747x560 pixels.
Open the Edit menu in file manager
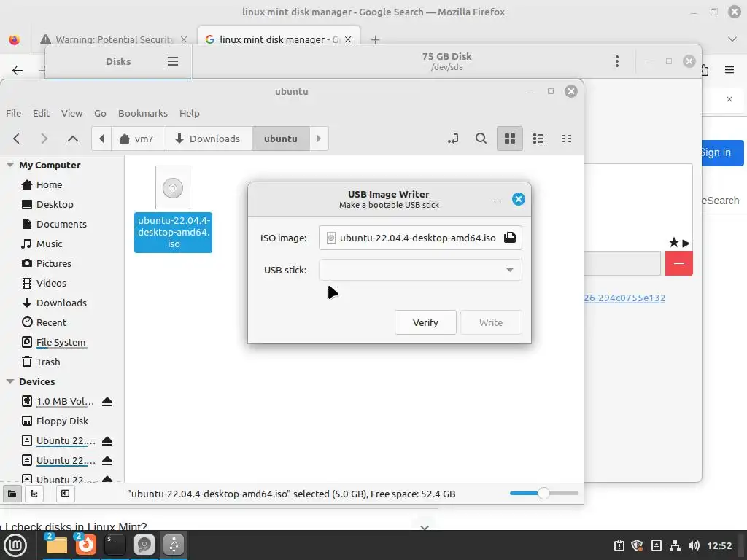(41, 113)
